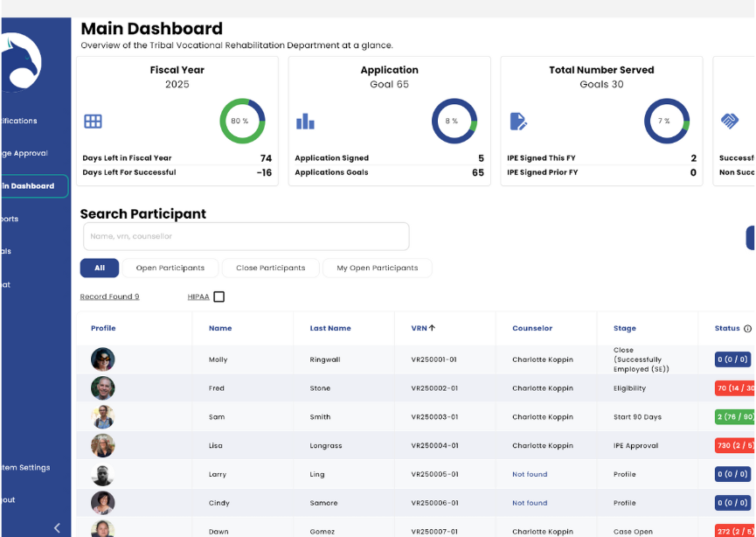Click the Fiscal Year calendar grid icon
This screenshot has width=756, height=537.
[93, 122]
